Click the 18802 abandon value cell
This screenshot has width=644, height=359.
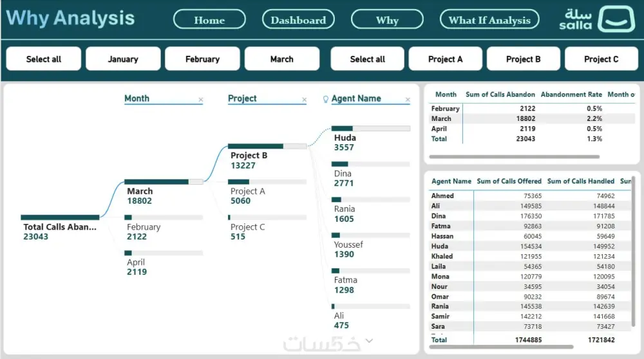point(526,118)
